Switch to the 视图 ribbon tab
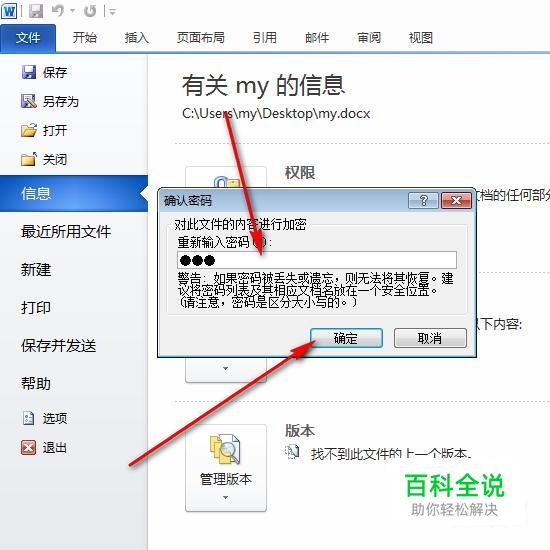This screenshot has width=550, height=550. pyautogui.click(x=421, y=38)
